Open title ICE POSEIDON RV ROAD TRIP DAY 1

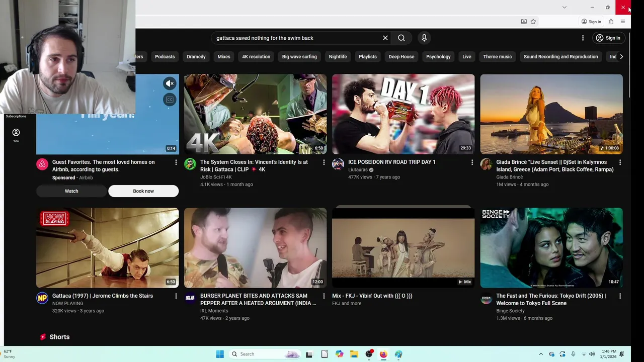click(392, 162)
